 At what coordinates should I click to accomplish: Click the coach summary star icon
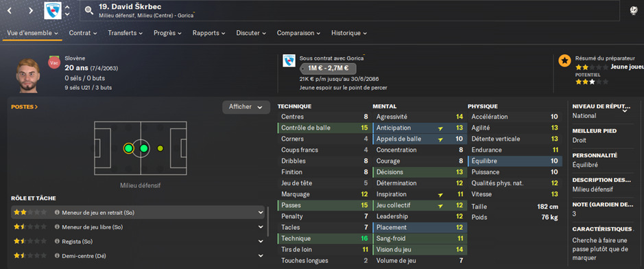click(564, 61)
